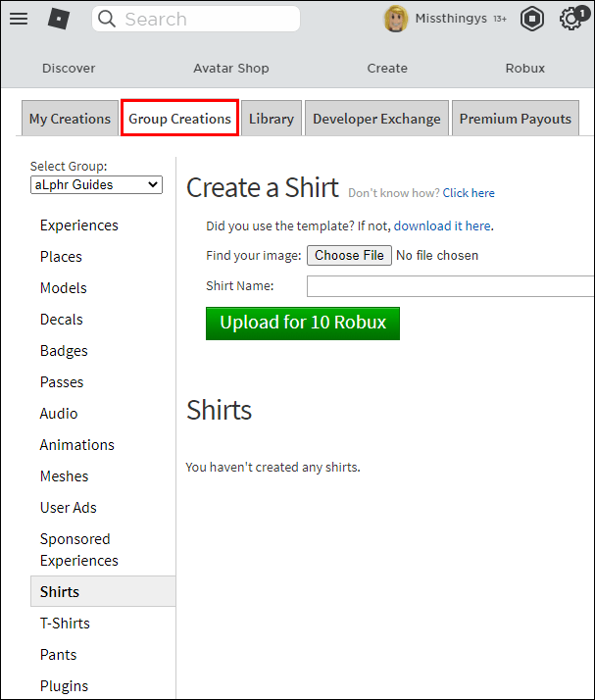Select Places in the sidebar

tap(61, 257)
